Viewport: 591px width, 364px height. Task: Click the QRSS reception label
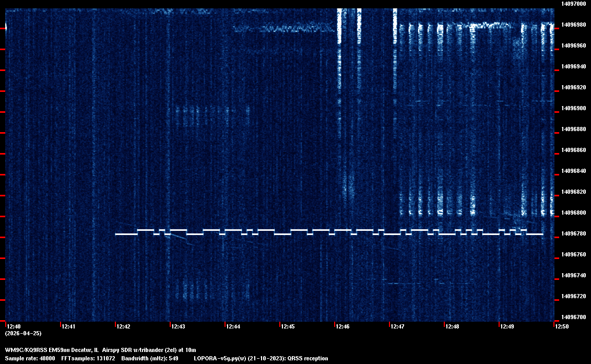[308, 358]
